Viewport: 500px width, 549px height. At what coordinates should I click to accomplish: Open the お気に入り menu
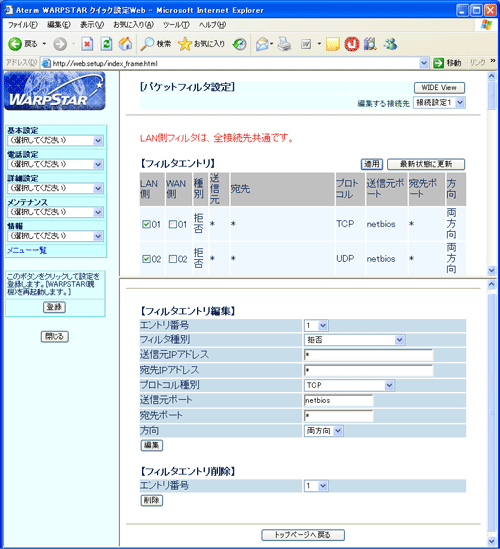click(x=133, y=25)
